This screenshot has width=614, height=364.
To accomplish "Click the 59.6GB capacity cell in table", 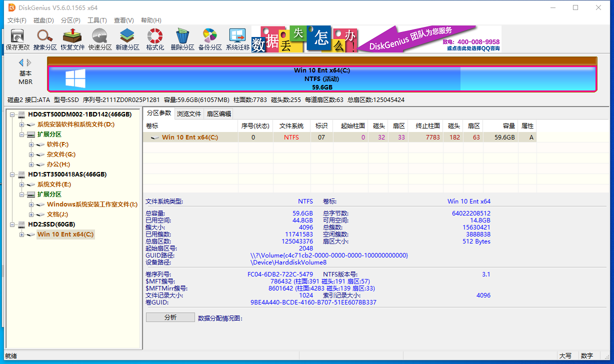I will click(501, 137).
